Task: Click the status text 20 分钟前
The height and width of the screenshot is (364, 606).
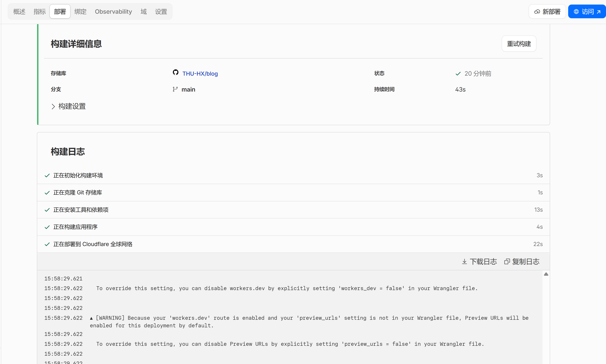Action: click(478, 74)
